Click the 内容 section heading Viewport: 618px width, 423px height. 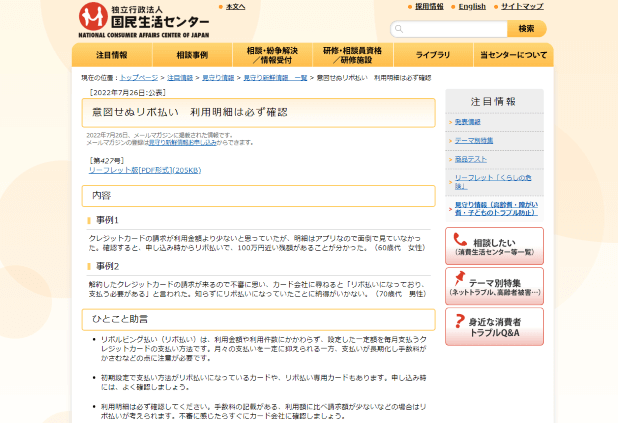102,196
